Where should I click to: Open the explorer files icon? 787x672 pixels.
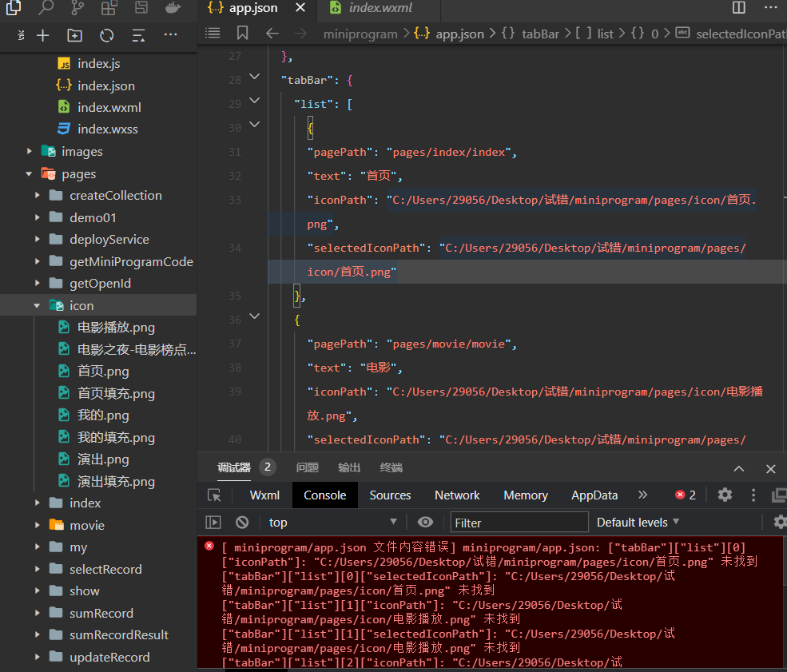(14, 7)
